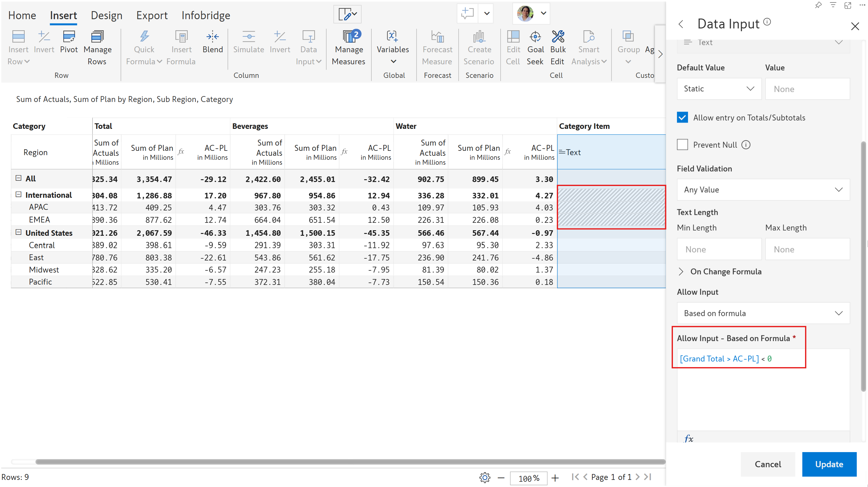
Task: Click the Cancel button
Action: [767, 464]
